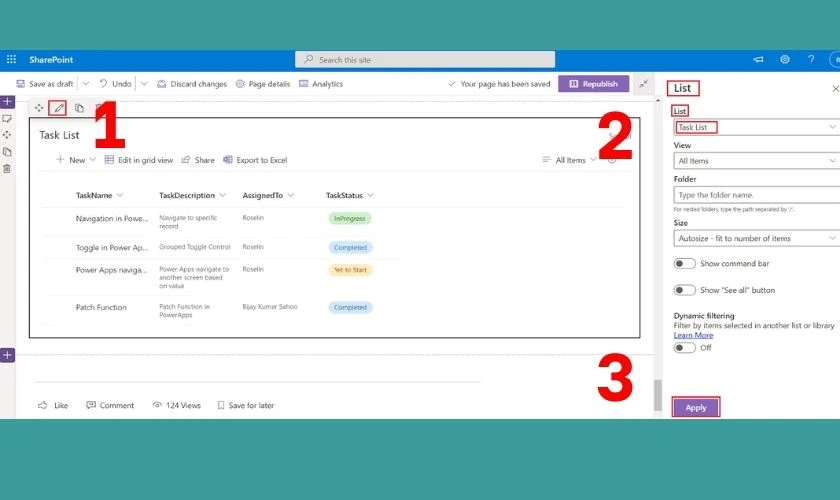Open the Toggle in Power Ap... task item
This screenshot has width=840, height=500.
pyautogui.click(x=112, y=248)
